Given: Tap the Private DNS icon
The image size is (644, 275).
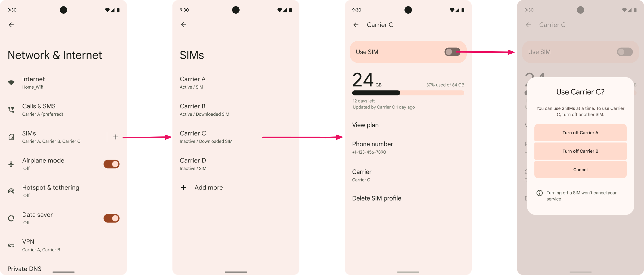Looking at the screenshot, I should tap(11, 269).
